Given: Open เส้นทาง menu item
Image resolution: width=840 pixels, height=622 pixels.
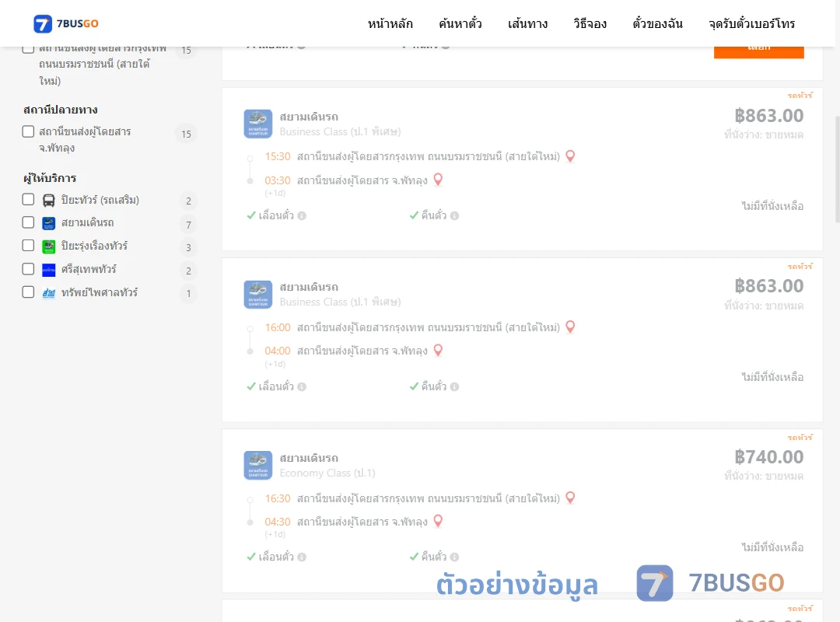Looking at the screenshot, I should tap(527, 24).
